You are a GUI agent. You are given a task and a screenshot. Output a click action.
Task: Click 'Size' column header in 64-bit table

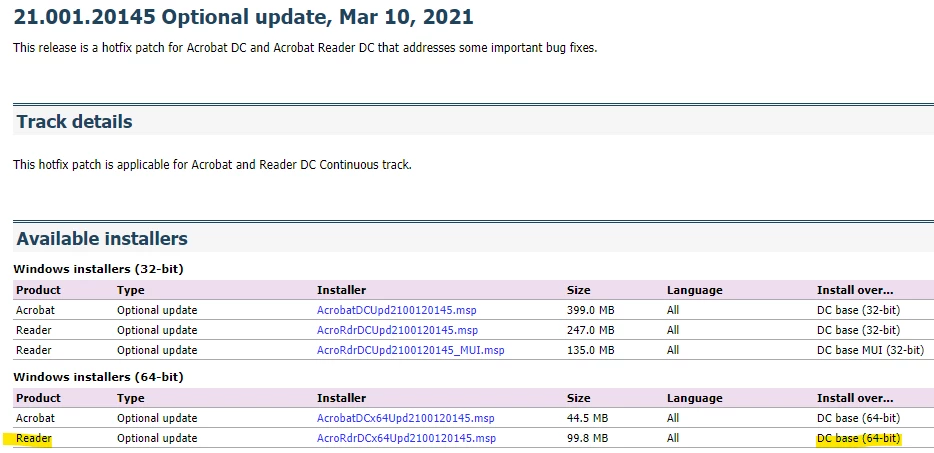(x=578, y=398)
